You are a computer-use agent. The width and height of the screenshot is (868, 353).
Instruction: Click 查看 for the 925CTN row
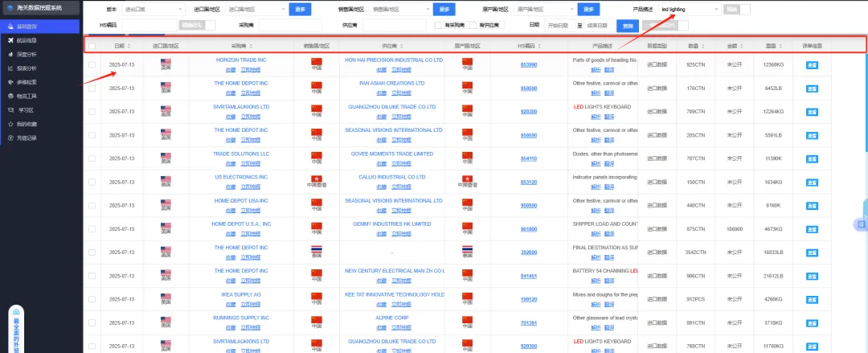point(812,65)
